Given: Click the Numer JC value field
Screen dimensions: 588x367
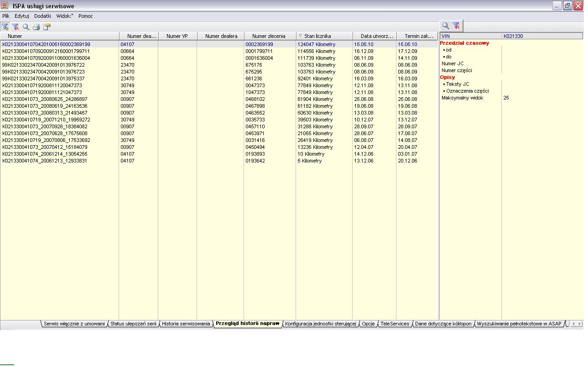Looking at the screenshot, I should pos(542,63).
